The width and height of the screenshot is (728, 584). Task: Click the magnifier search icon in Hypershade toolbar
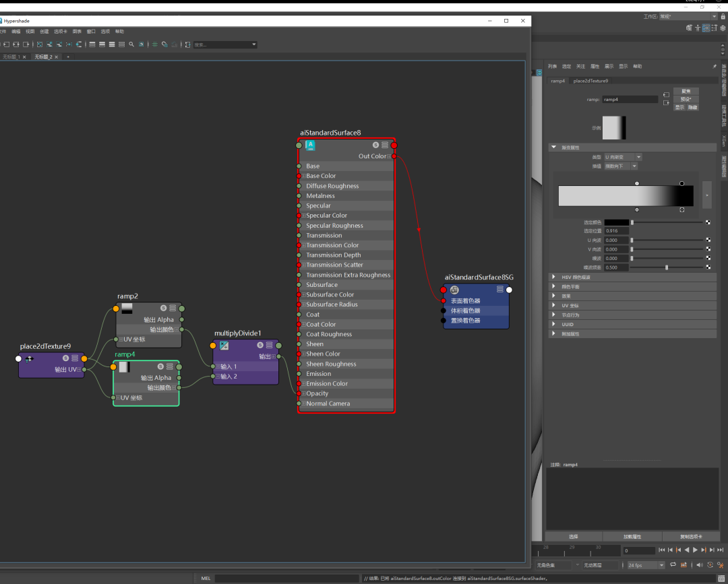click(131, 44)
